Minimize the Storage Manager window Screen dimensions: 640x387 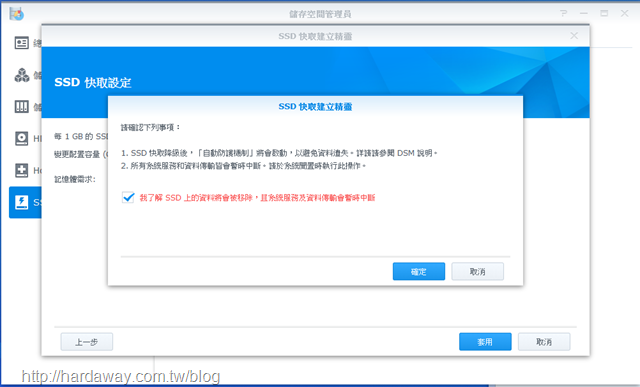point(584,13)
